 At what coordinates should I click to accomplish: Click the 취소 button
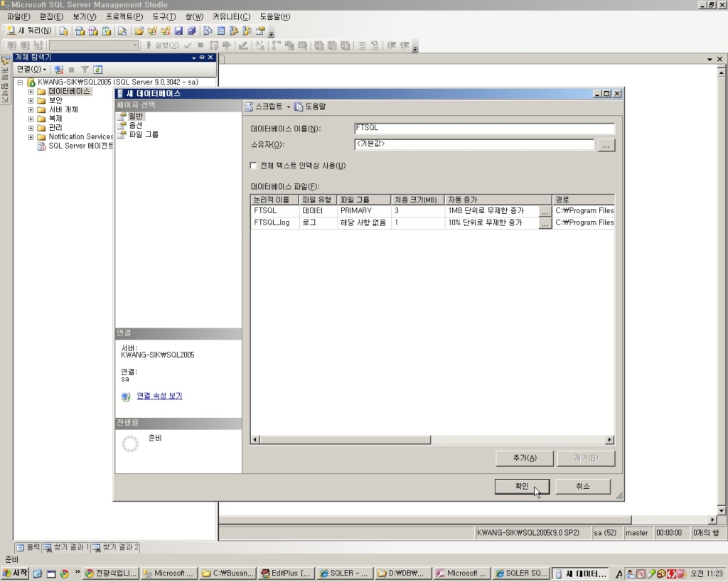point(583,486)
